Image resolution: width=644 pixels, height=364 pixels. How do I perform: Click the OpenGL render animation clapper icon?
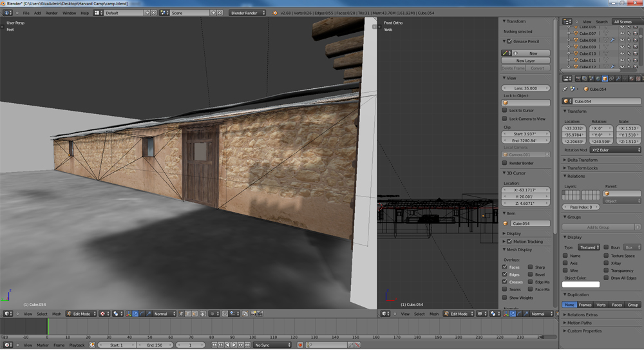(260, 314)
